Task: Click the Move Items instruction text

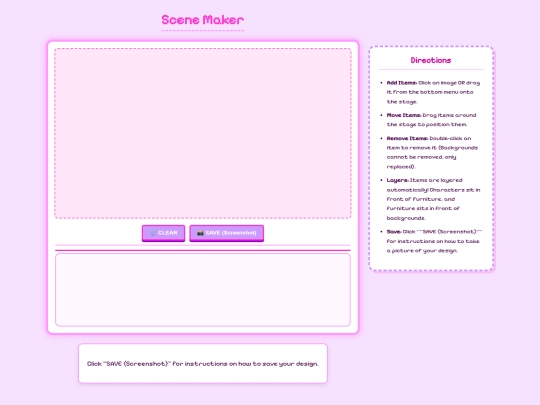Action: tap(432, 120)
